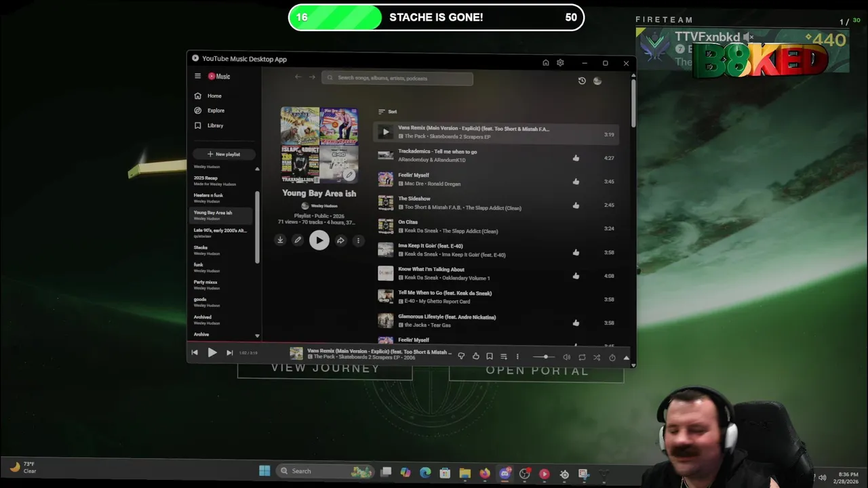Click the song search field
Image resolution: width=868 pixels, height=488 pixels.
click(x=397, y=78)
